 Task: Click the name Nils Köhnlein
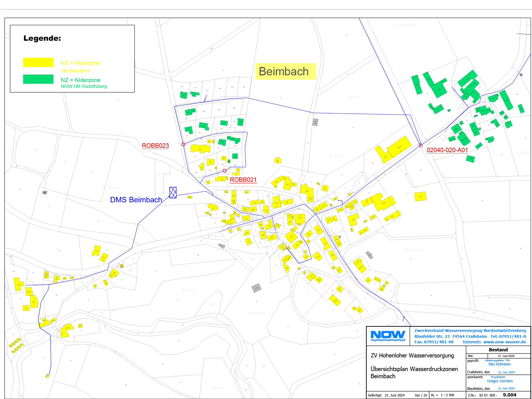click(499, 364)
